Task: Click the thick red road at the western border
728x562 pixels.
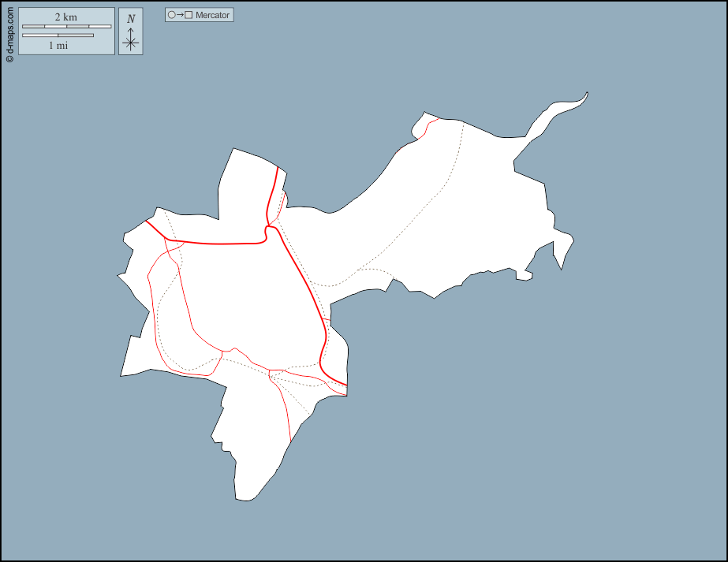Action: pos(147,221)
